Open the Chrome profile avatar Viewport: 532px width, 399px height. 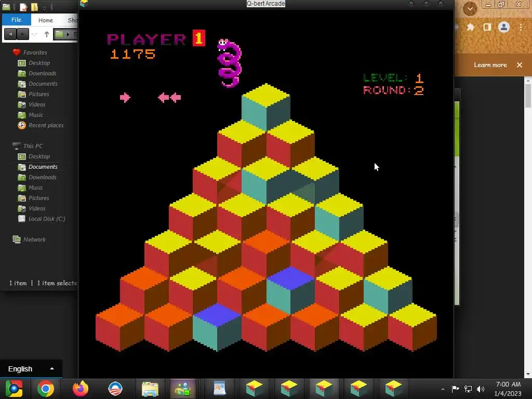504,27
